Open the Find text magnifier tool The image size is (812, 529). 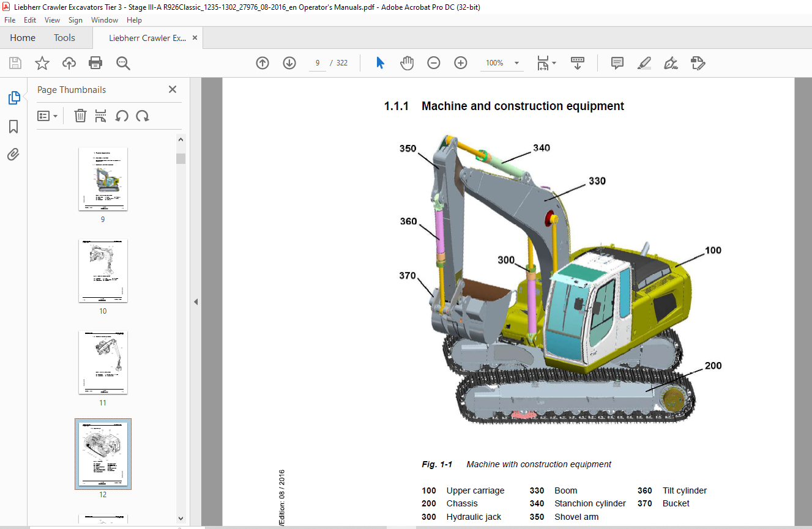click(123, 63)
